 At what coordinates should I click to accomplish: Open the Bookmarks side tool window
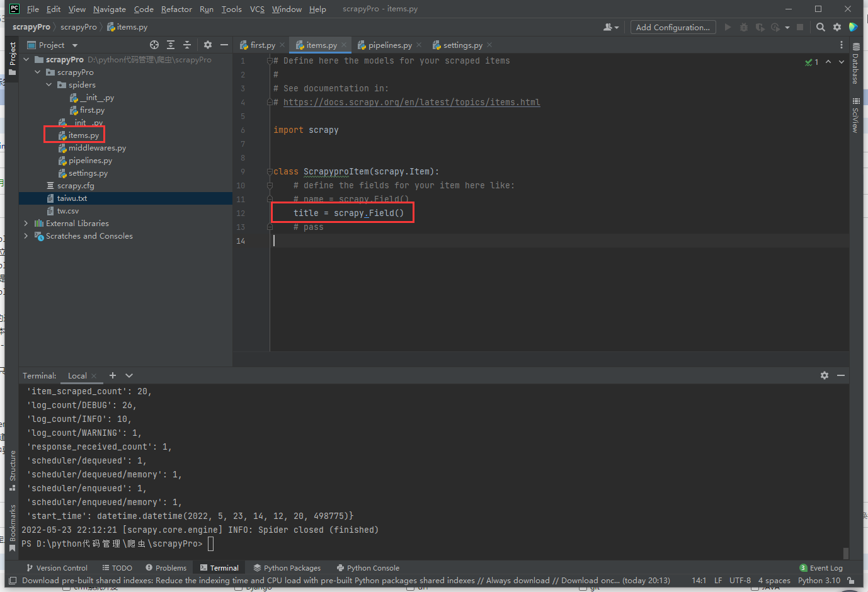point(13,528)
